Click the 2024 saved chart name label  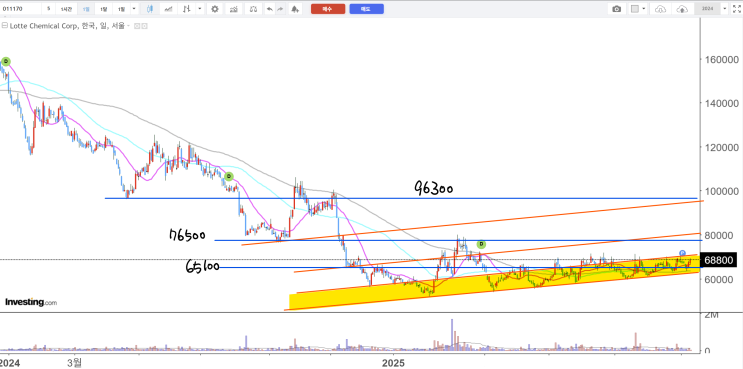click(x=707, y=9)
